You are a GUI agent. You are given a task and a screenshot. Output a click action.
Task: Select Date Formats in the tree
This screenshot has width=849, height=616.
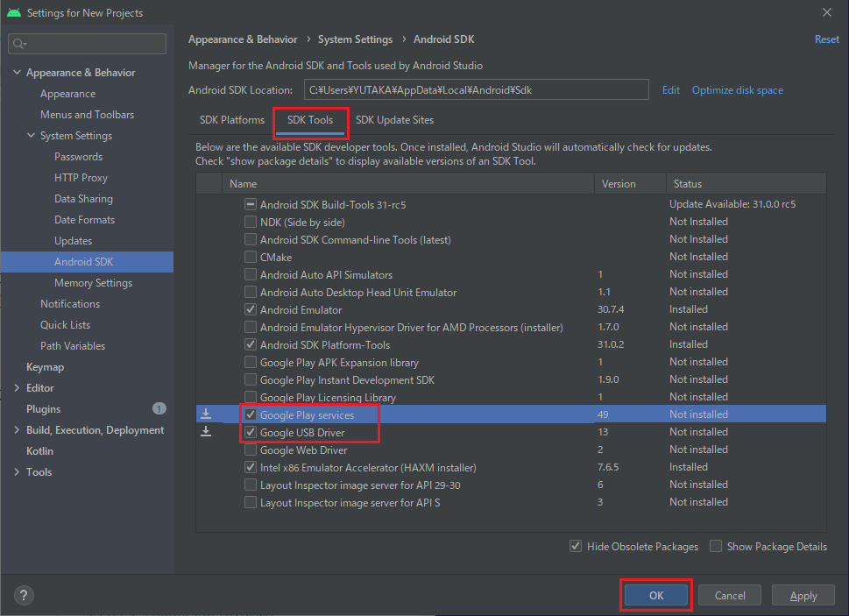[84, 220]
